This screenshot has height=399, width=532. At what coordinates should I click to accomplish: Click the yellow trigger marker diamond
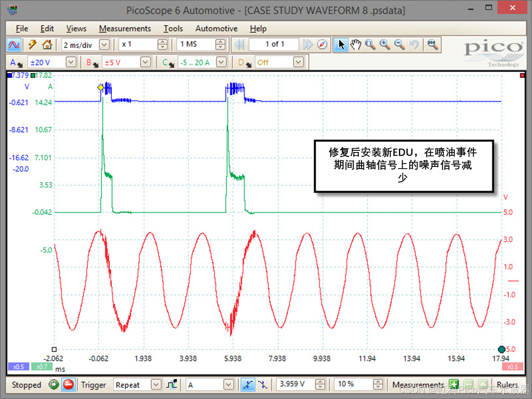coord(100,87)
